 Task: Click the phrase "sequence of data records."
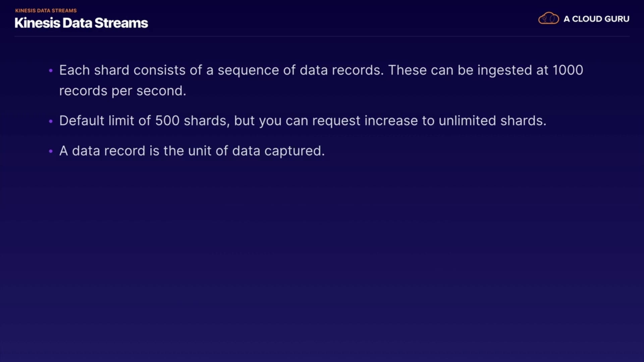pyautogui.click(x=301, y=70)
